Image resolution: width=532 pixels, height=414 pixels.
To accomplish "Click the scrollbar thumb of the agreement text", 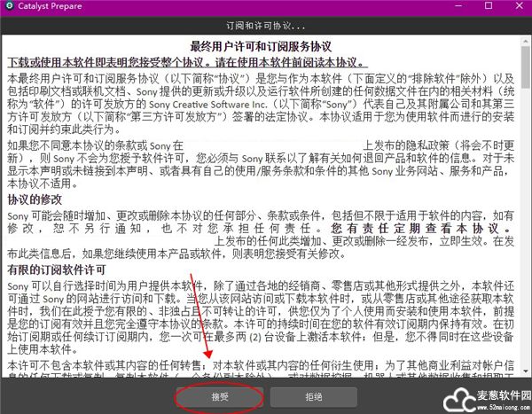I will [526, 66].
